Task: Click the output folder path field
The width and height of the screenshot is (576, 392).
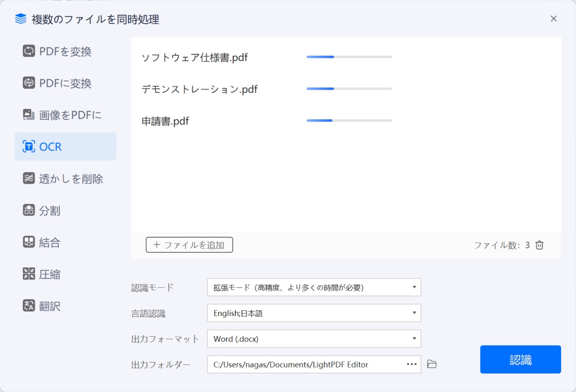Action: 305,364
